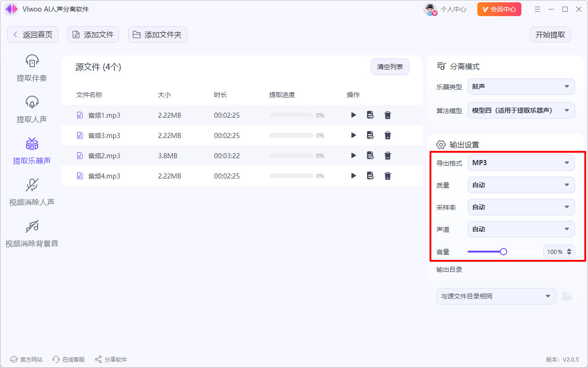
Task: Switch to 视频消除人声 mode
Action: pos(32,192)
